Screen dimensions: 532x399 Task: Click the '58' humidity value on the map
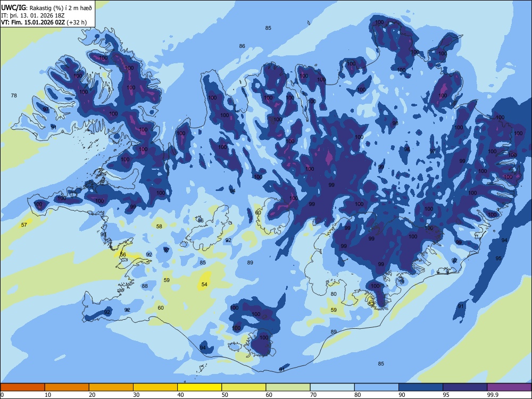click(159, 226)
